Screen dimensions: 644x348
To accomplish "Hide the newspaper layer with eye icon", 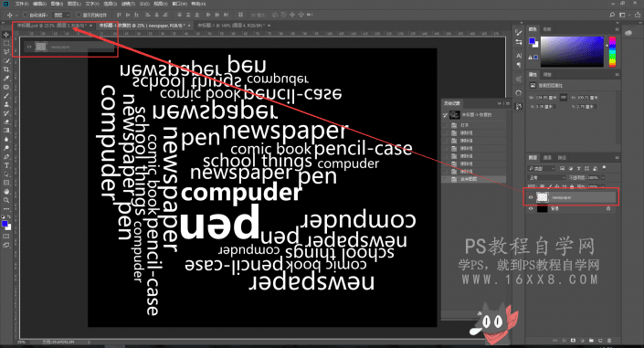I will [530, 197].
